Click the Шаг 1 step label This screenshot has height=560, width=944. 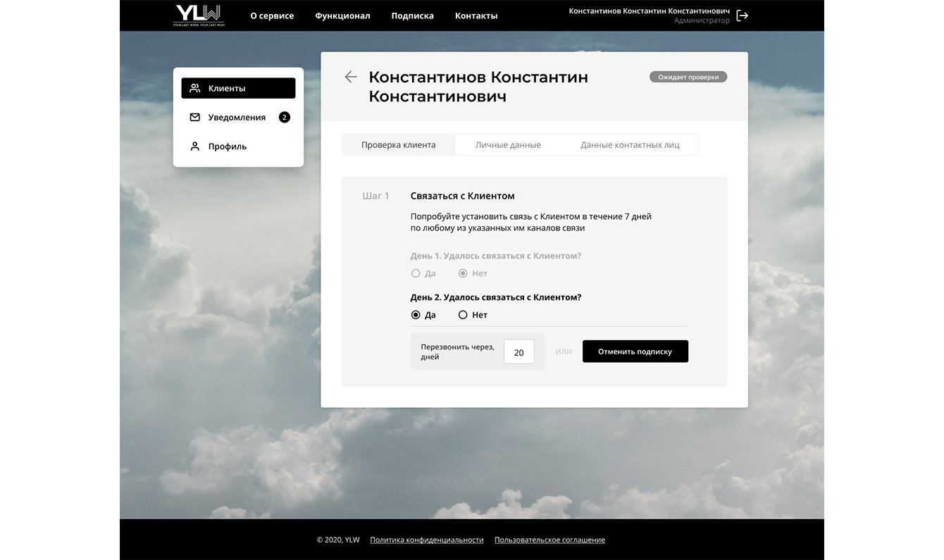(375, 196)
